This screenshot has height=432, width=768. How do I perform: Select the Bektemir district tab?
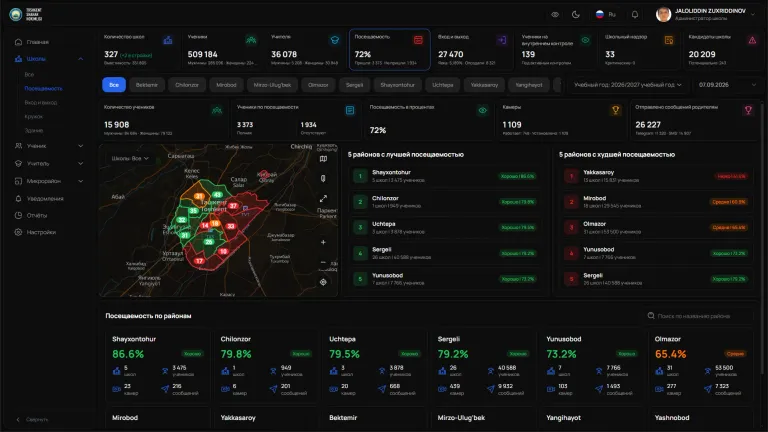coord(146,85)
